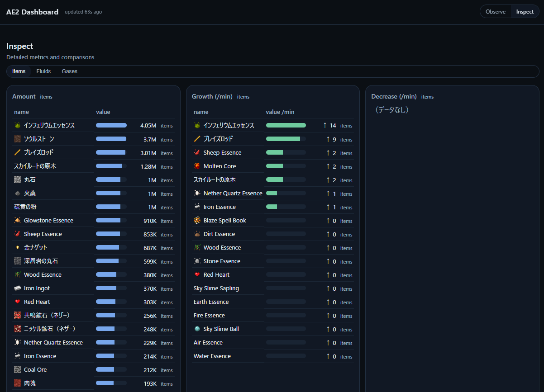The width and height of the screenshot is (544, 392).
Task: Click the 金ナゲット nugget icon
Action: [x=18, y=247]
